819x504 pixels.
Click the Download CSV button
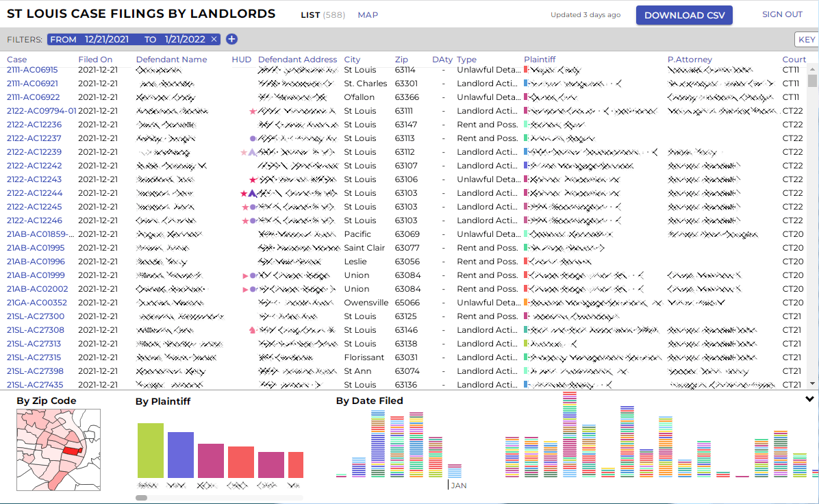point(684,16)
